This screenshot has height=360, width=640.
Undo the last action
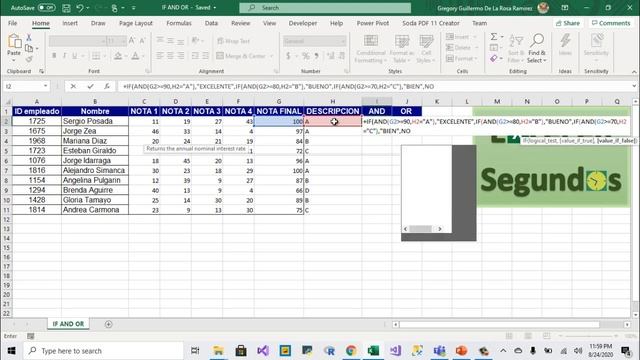tap(80, 8)
